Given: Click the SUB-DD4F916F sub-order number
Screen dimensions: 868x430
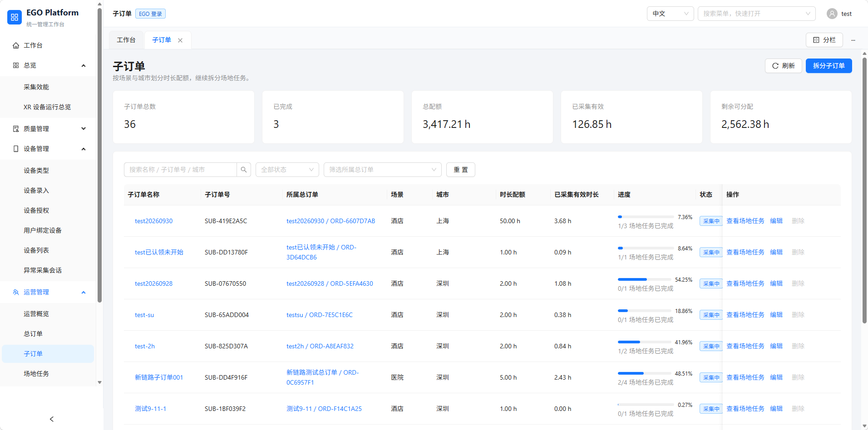Looking at the screenshot, I should (x=226, y=377).
